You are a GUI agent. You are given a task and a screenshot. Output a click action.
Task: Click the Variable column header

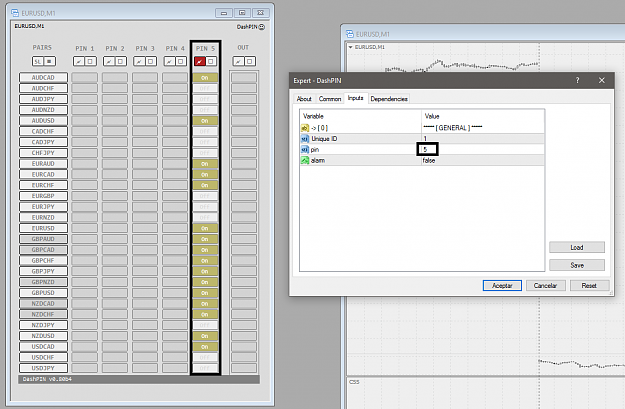coord(360,116)
